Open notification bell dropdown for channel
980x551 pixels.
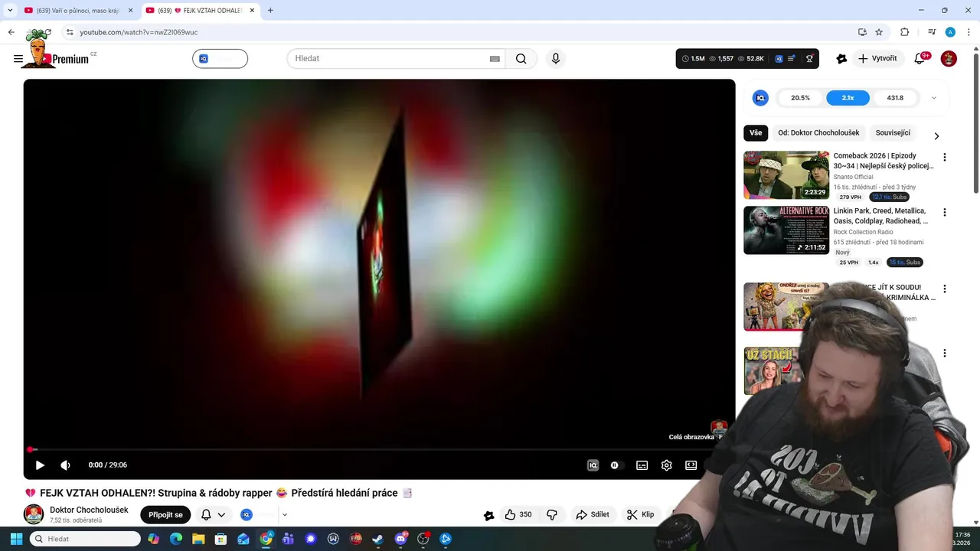coord(213,515)
